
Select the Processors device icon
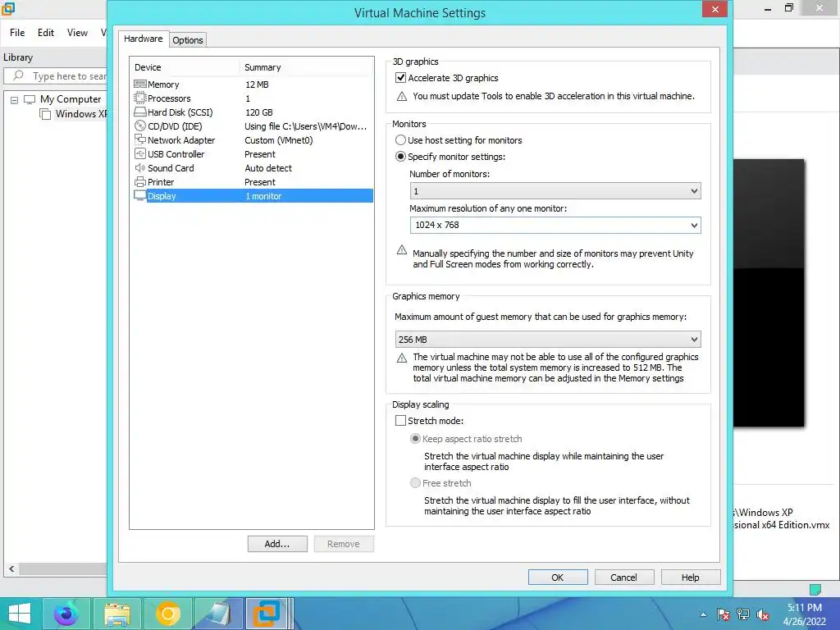pos(139,98)
